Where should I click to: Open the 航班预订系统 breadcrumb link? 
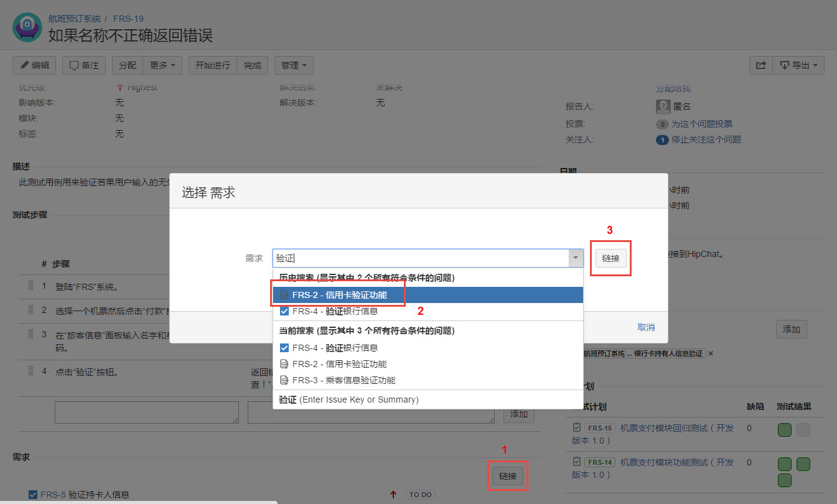pos(75,19)
